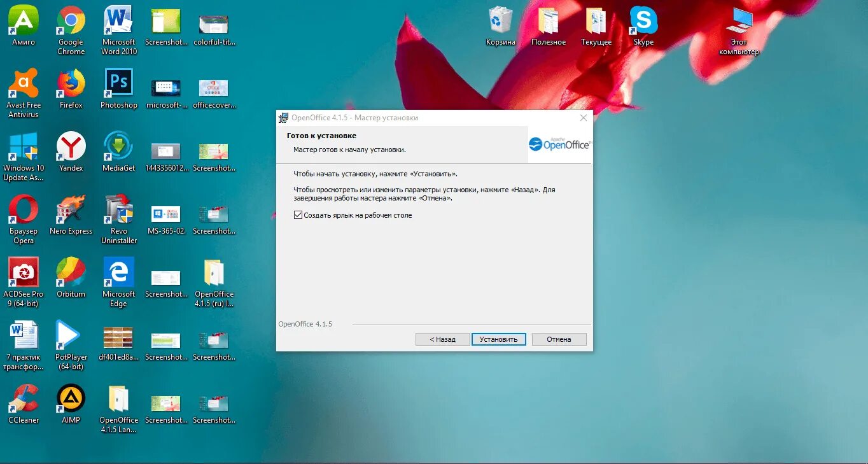The height and width of the screenshot is (464, 868).
Task: Toggle the Создать ярлык на рабочем столе checkbox
Action: click(x=298, y=215)
